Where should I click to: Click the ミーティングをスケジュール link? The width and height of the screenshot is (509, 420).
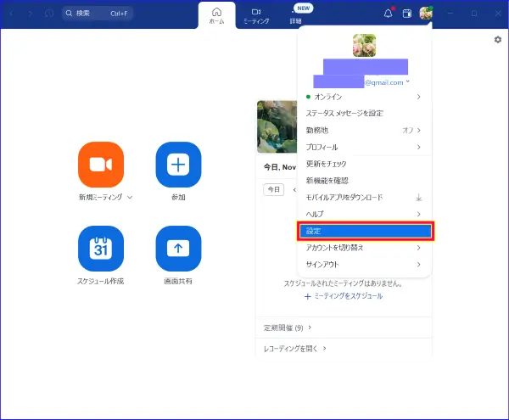coord(344,296)
